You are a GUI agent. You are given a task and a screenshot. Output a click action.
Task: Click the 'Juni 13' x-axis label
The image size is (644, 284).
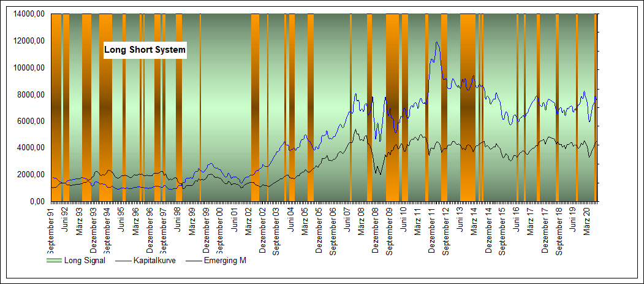459,218
